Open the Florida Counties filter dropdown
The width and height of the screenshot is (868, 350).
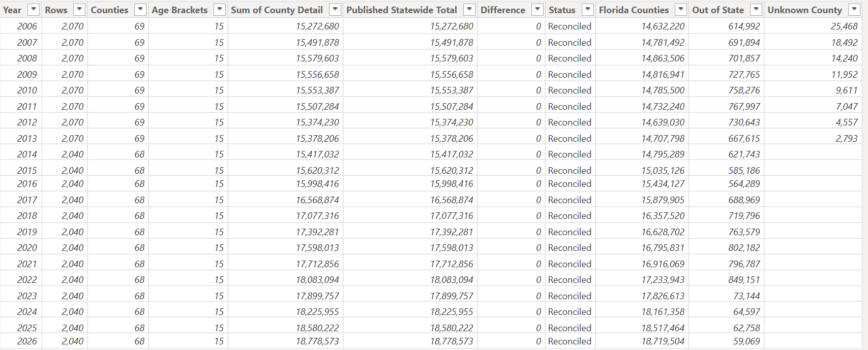point(681,10)
